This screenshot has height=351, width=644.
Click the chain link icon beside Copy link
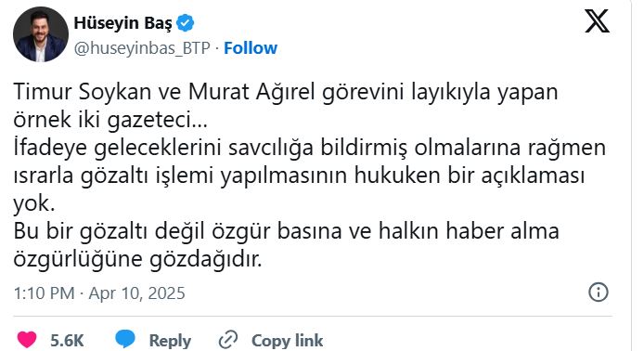click(228, 340)
